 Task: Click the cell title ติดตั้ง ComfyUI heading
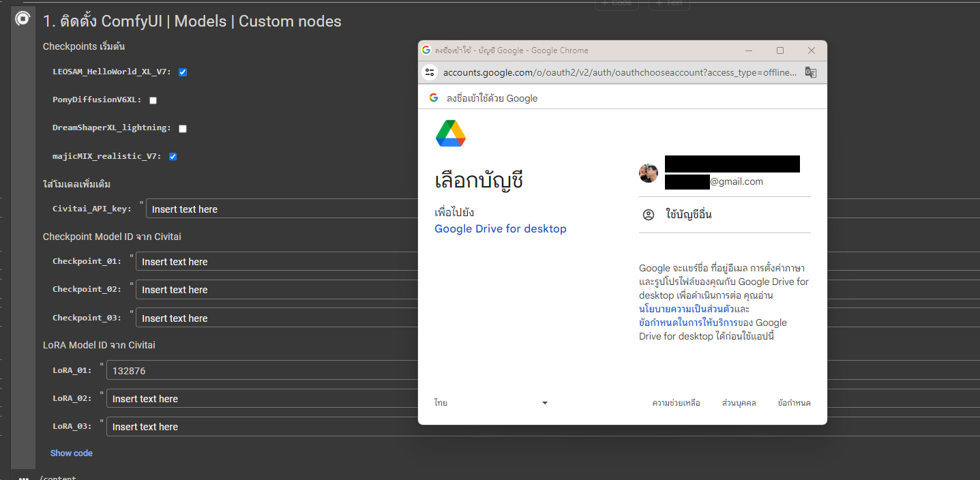pyautogui.click(x=192, y=21)
